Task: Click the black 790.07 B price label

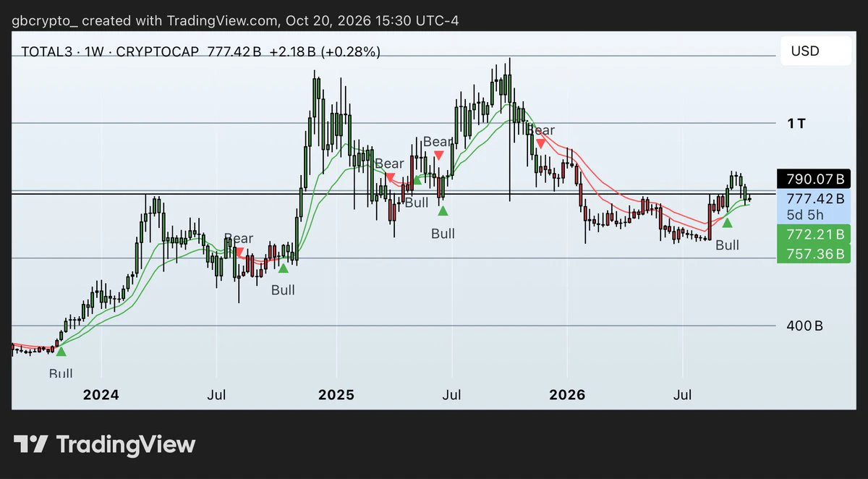Action: pyautogui.click(x=813, y=178)
